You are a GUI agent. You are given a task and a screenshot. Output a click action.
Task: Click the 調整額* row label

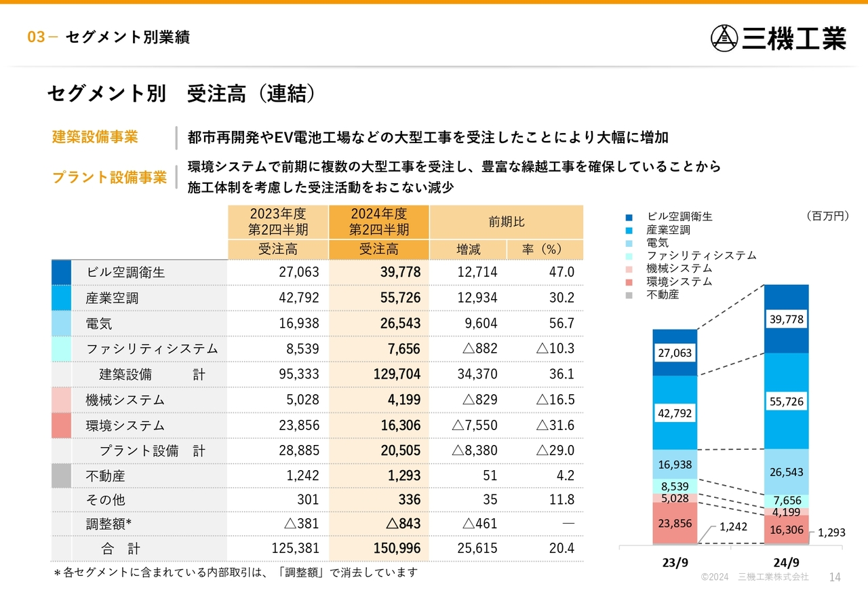108,524
